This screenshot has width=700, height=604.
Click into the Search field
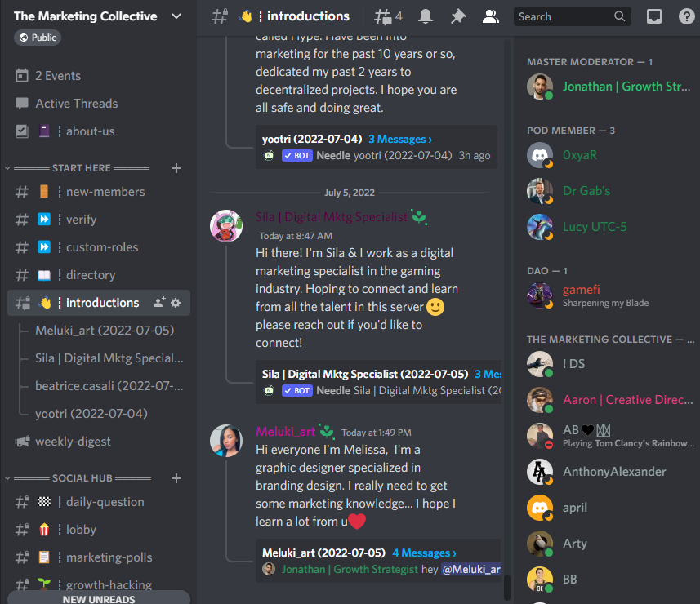tap(565, 16)
